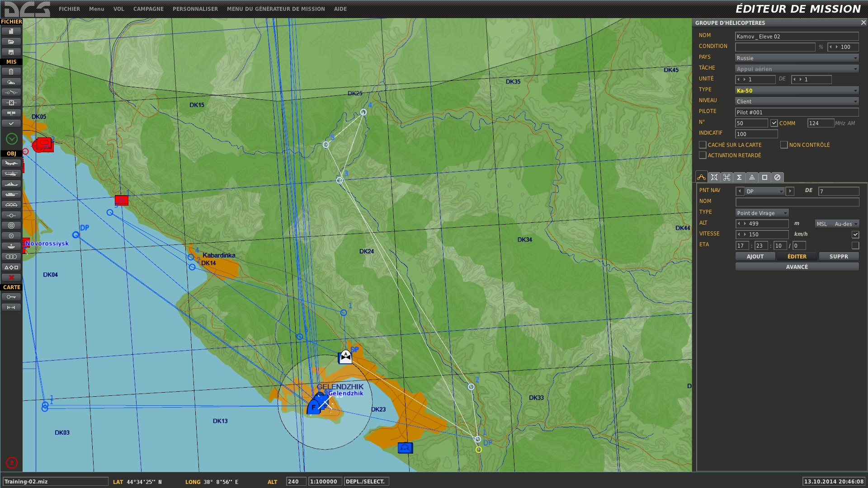
Task: Open the CAMPAGNE menu
Action: [x=148, y=9]
